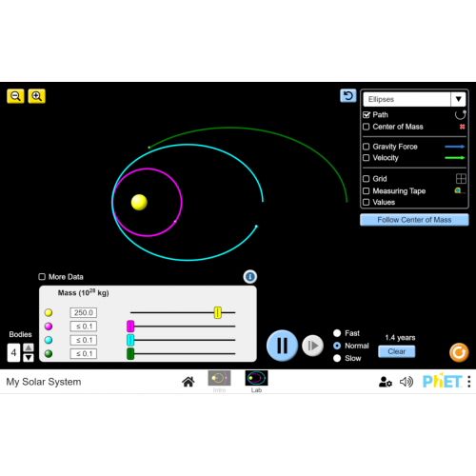This screenshot has height=476, width=476.
Task: Click the Follow Center of Mass button
Action: click(x=414, y=220)
